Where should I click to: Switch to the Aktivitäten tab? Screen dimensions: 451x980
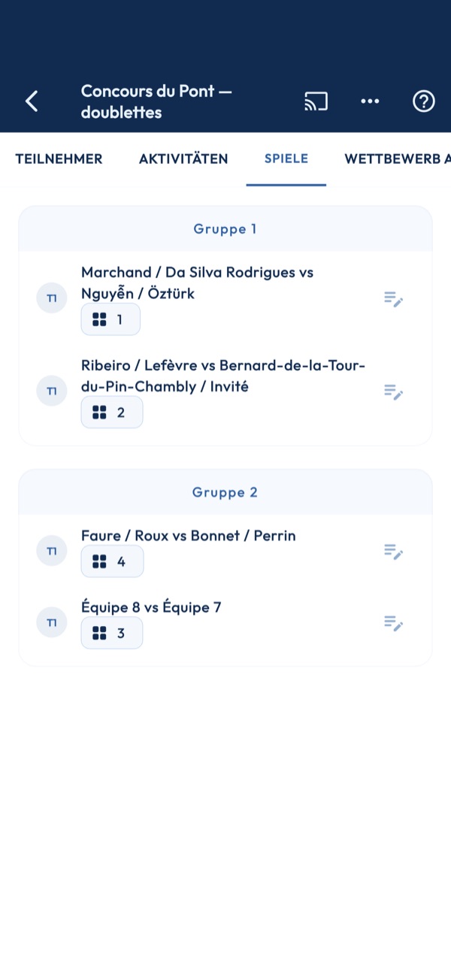click(183, 159)
